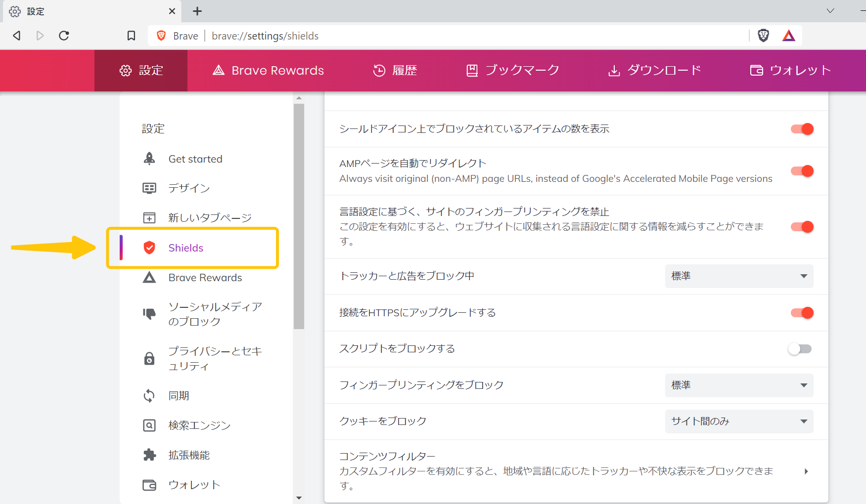The image size is (866, 504).
Task: Toggle シールドアイコン上でブロックされているアイテムの数を表示 switch
Action: tap(802, 129)
